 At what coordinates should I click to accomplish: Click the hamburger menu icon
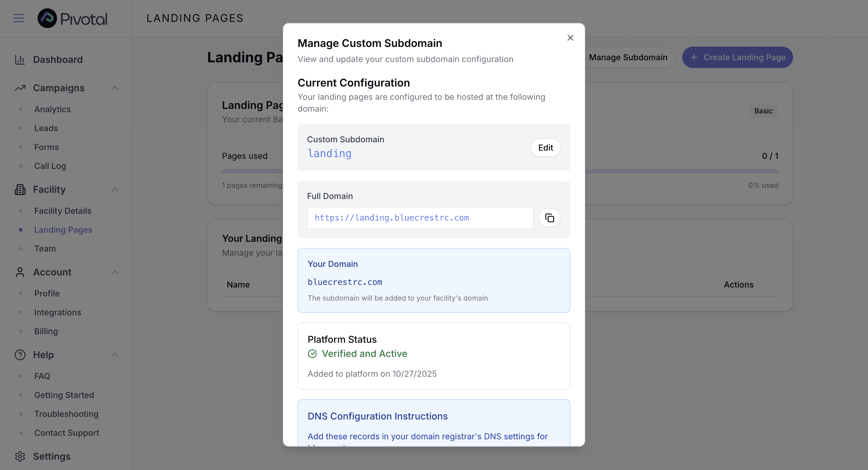(19, 18)
